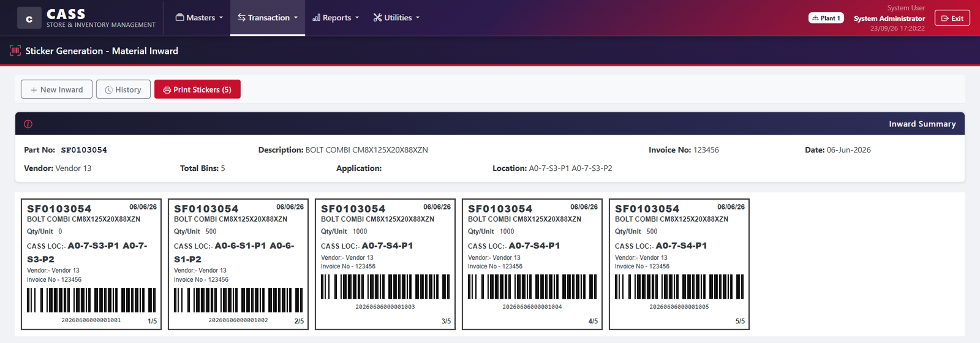Click the STORE & INVENTORY MANAGEMENT subtitle
The height and width of the screenshot is (343, 980).
point(101,25)
